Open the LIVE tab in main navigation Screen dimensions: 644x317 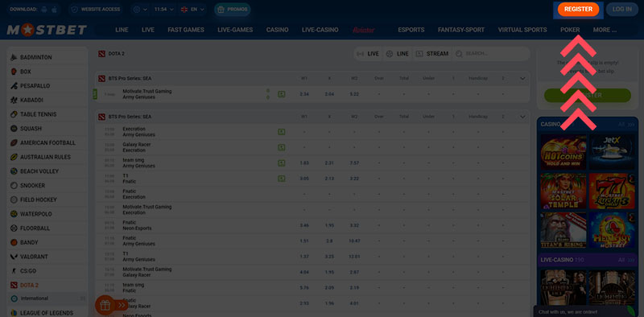coord(148,30)
